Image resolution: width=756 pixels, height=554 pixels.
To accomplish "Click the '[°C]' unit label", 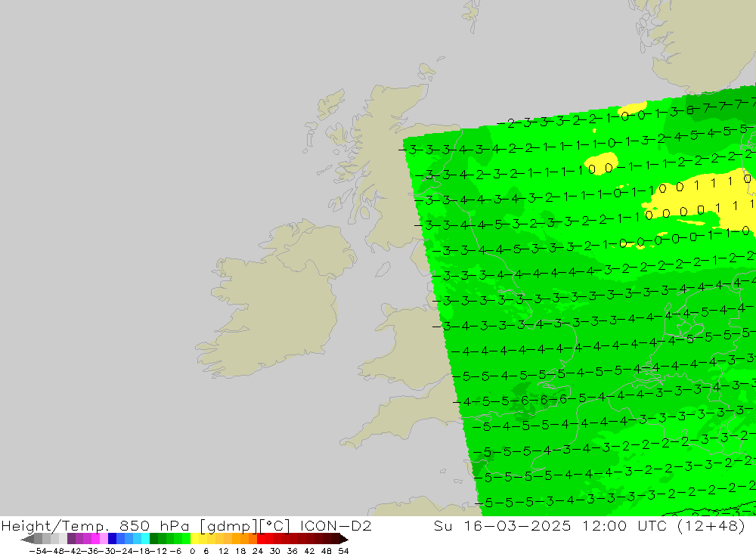I will [x=275, y=527].
